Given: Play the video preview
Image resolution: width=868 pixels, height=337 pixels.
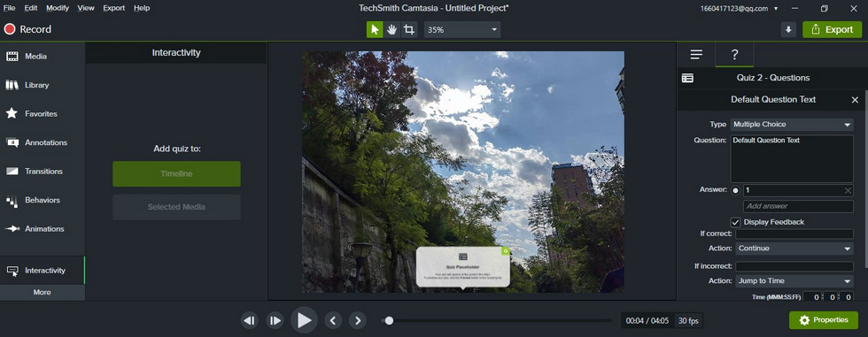Looking at the screenshot, I should pyautogui.click(x=304, y=320).
